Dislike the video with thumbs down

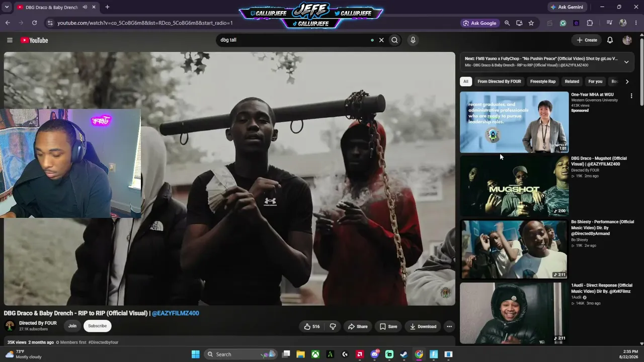click(333, 326)
